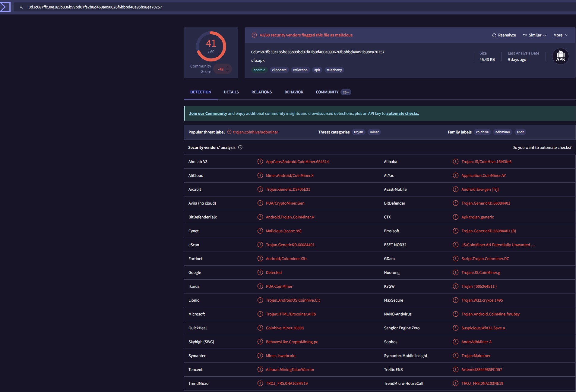
Task: Click the Cynet detection alert icon
Action: pyautogui.click(x=260, y=231)
